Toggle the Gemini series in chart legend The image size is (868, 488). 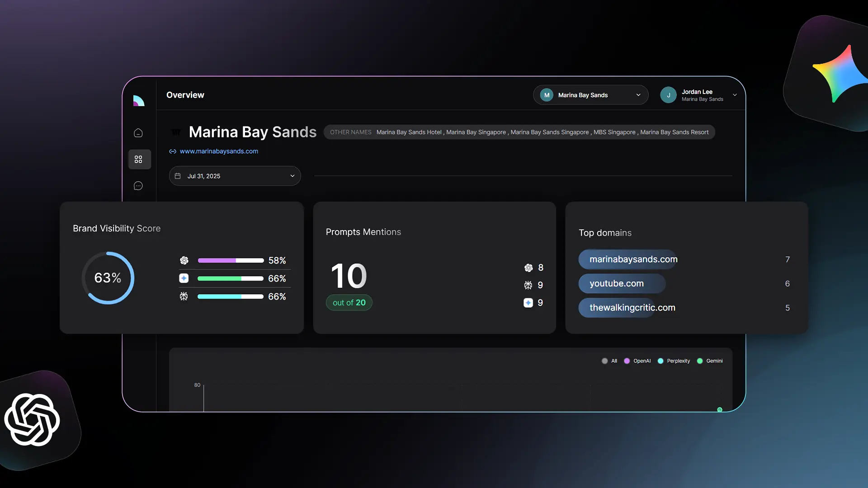(710, 361)
